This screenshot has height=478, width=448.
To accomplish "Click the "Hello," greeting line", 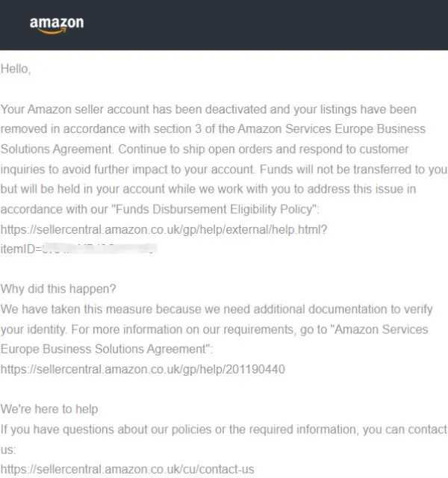I will (16, 69).
